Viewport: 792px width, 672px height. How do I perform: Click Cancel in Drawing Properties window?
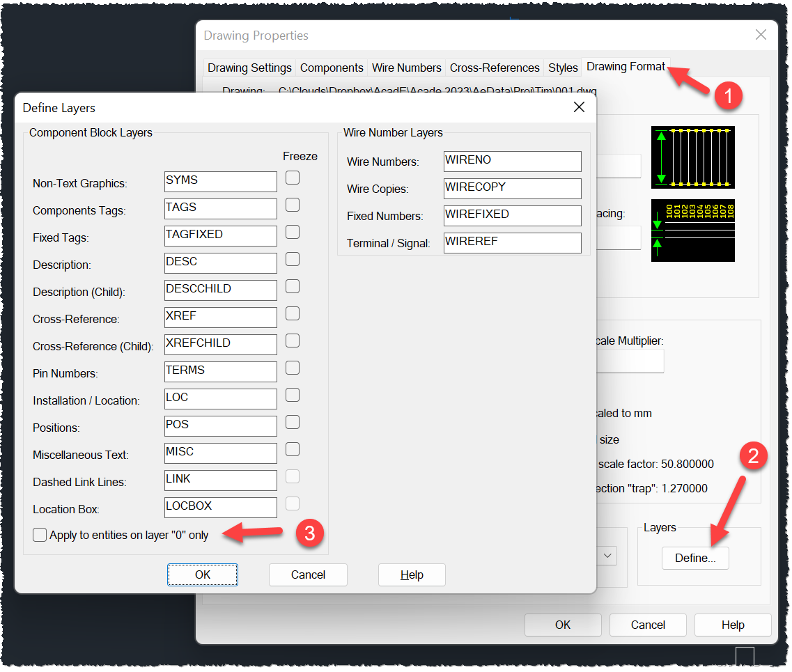click(x=648, y=625)
